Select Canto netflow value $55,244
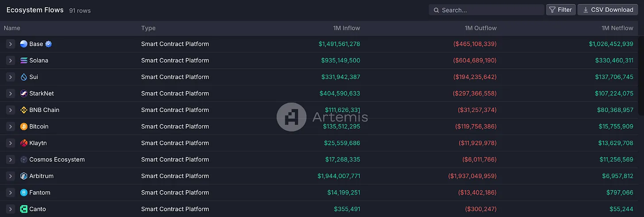 coord(621,209)
